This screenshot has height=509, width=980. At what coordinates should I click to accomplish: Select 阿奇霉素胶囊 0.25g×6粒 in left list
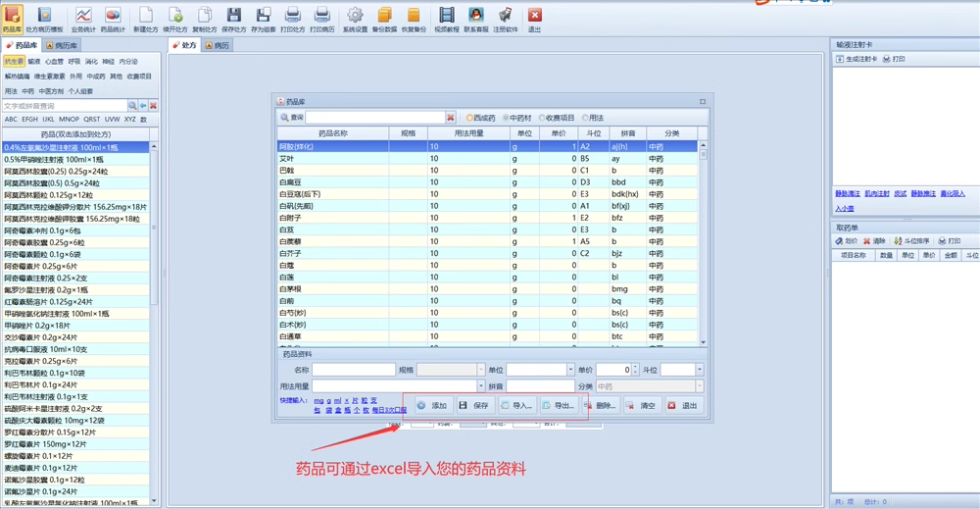click(x=75, y=242)
